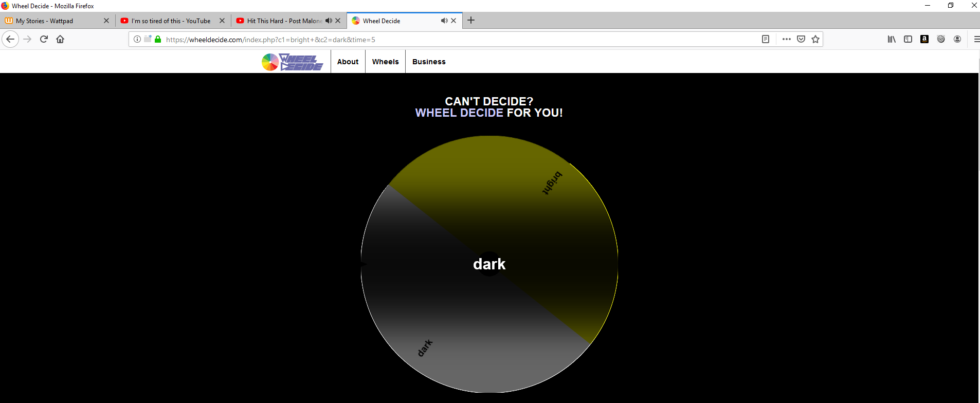Go back to the previous page
The image size is (980, 403).
click(x=10, y=39)
